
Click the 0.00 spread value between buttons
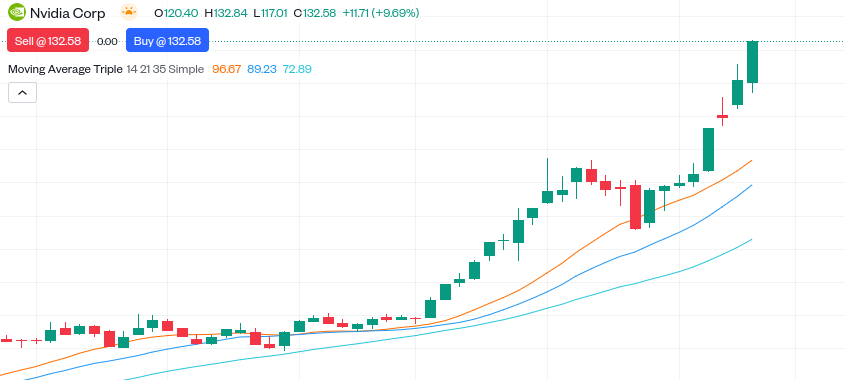click(x=107, y=42)
